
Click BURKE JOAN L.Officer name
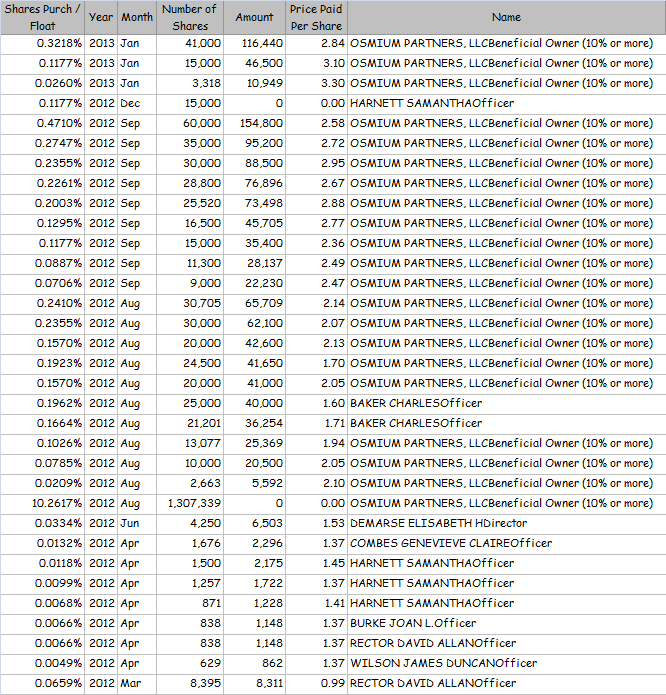click(x=413, y=623)
